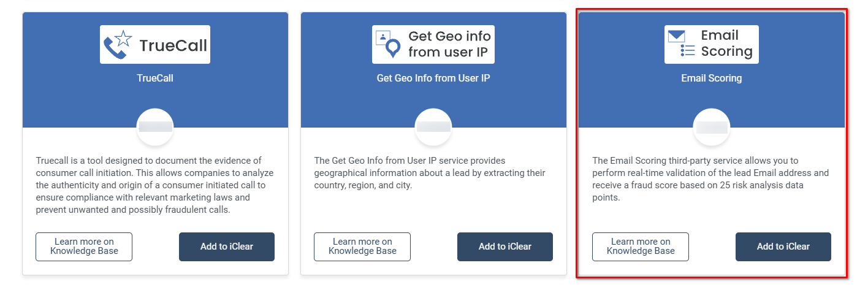Screen dimensions: 868x287
Task: Click the Get Geo Info description text
Action: [429, 173]
